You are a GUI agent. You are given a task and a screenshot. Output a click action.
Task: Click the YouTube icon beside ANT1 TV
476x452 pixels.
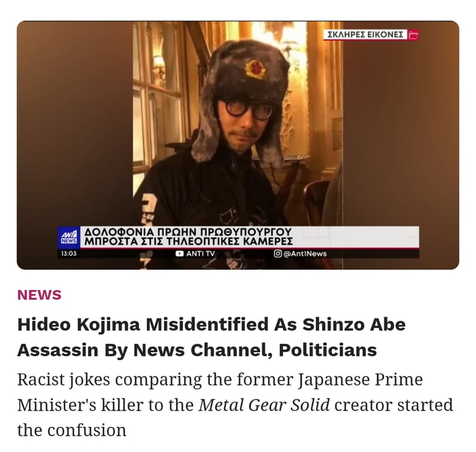pos(180,253)
